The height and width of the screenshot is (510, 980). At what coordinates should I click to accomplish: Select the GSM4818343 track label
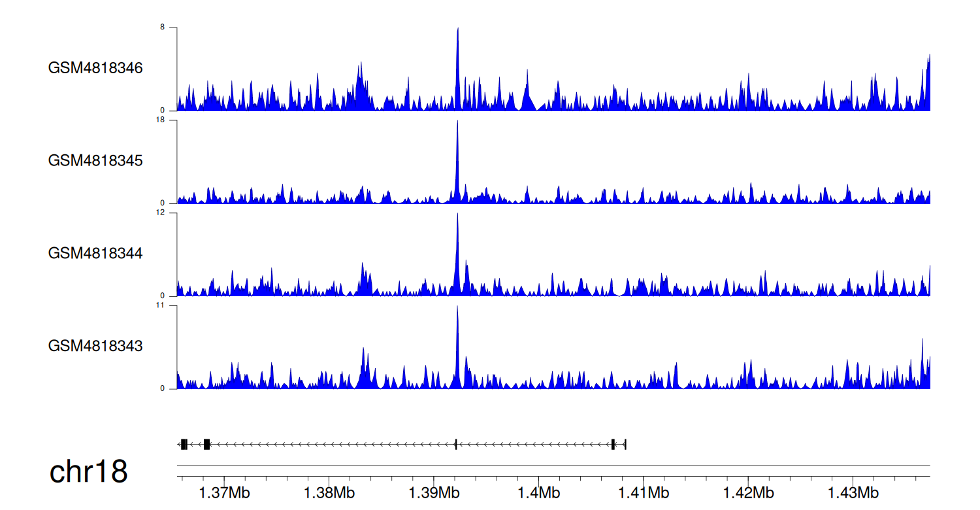click(95, 346)
